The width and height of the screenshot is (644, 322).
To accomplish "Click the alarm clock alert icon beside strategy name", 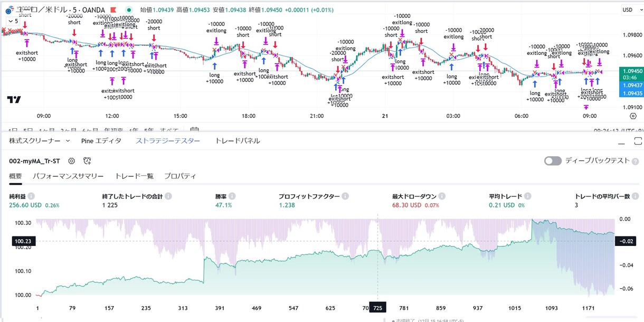I will 87,161.
